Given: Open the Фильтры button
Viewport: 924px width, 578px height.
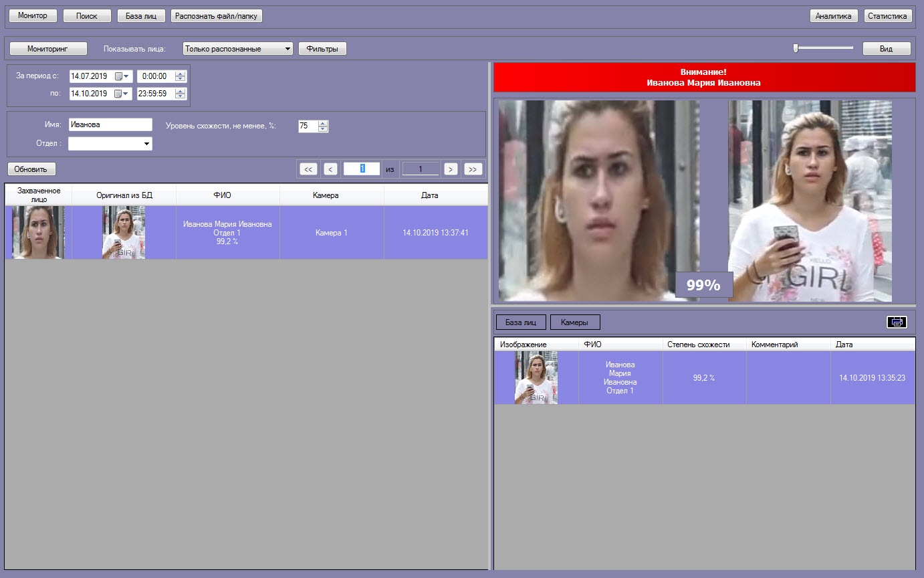Looking at the screenshot, I should pos(322,49).
